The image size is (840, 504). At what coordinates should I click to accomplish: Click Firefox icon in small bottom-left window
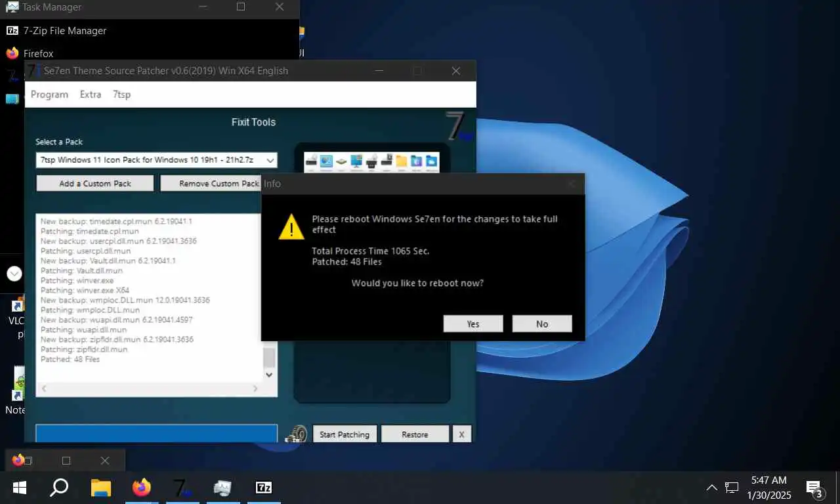click(18, 460)
